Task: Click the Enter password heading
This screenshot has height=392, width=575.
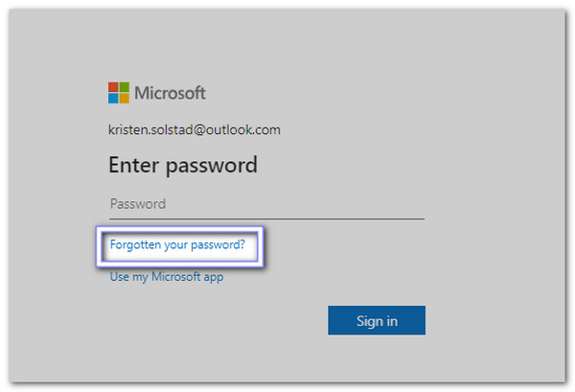Action: point(183,165)
